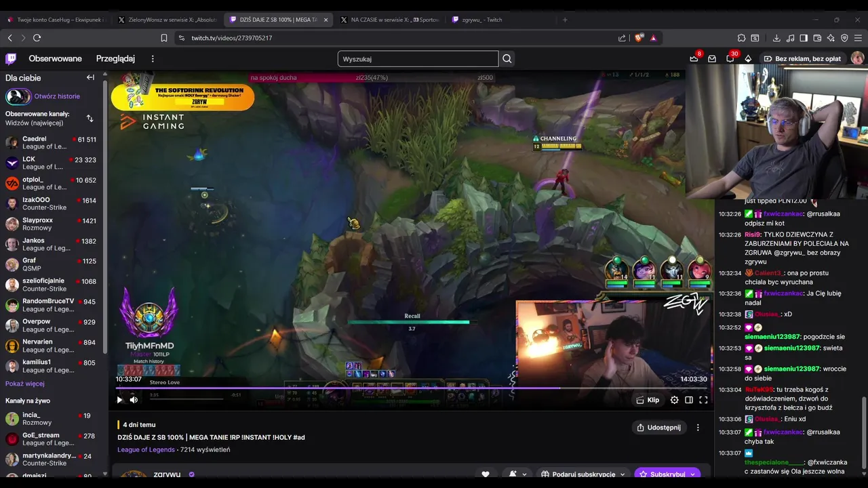Play the video
The image size is (868, 488).
[x=119, y=400]
